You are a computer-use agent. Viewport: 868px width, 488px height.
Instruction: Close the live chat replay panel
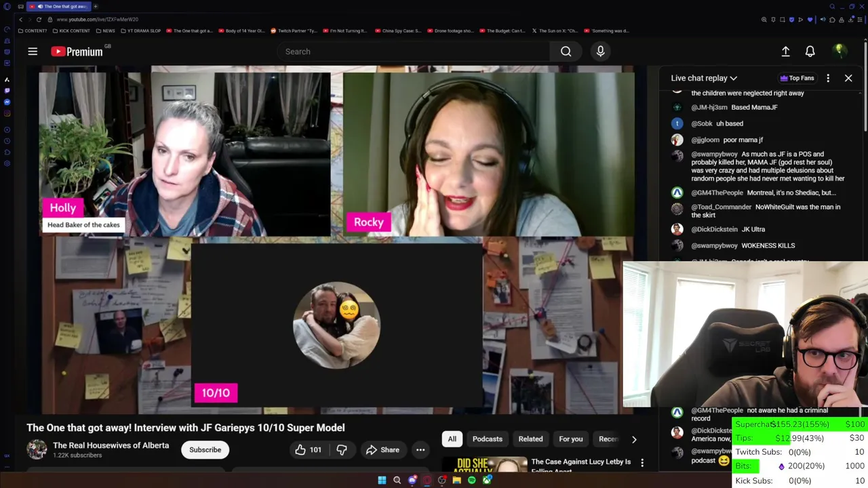[848, 78]
